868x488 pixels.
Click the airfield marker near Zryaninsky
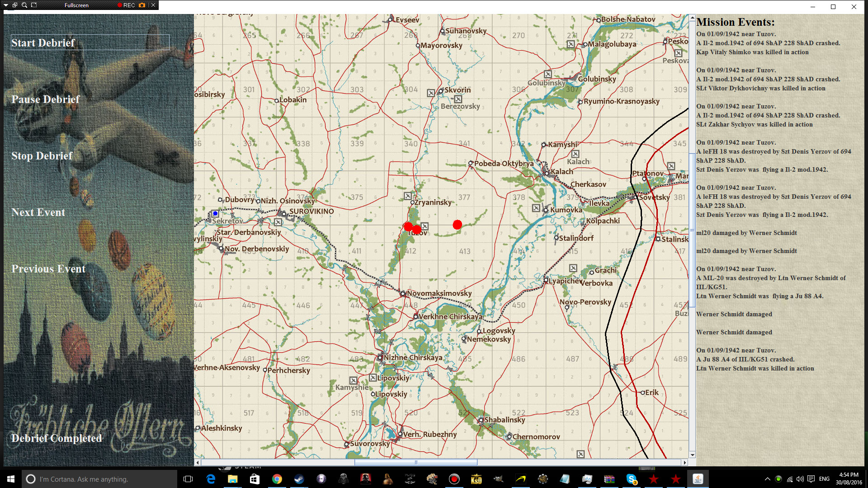pos(408,196)
